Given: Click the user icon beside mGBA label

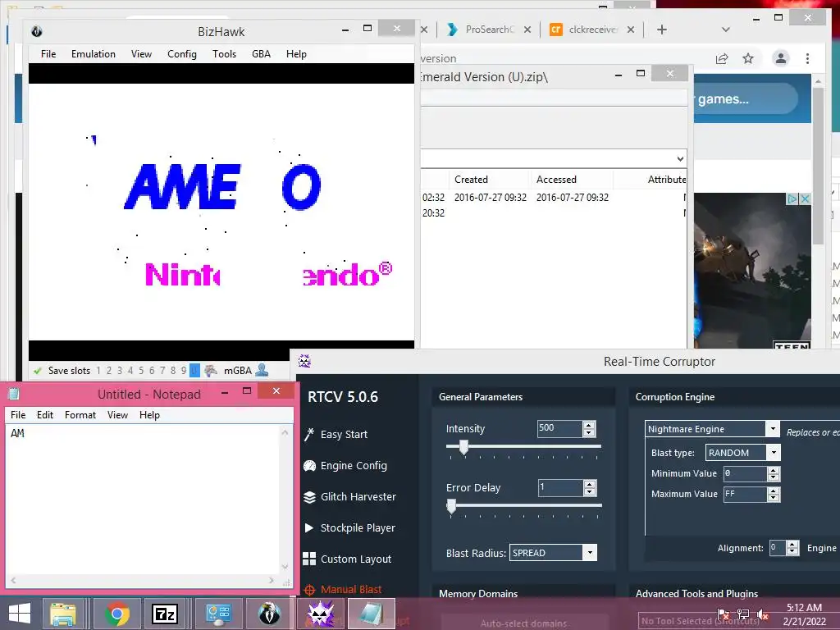Looking at the screenshot, I should (262, 370).
